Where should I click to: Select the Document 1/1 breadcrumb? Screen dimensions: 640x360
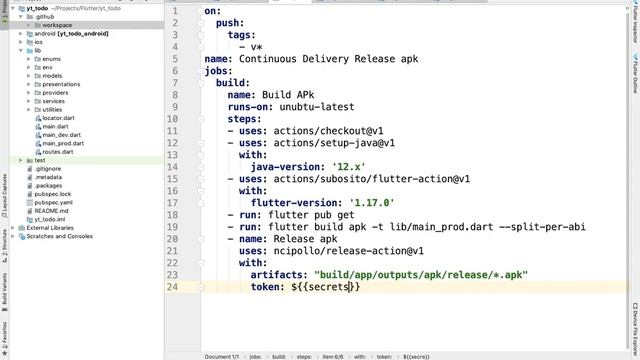(222, 357)
